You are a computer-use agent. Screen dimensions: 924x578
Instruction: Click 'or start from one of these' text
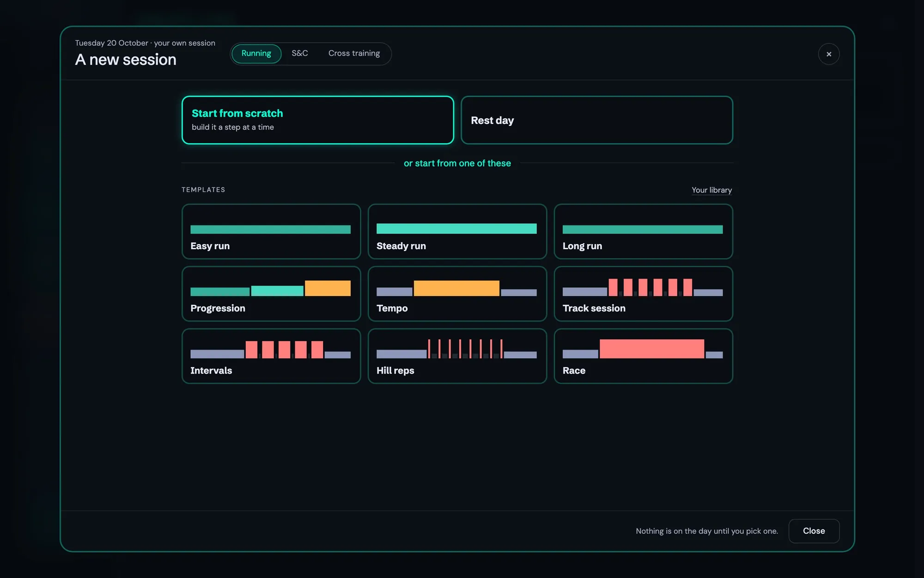point(457,163)
